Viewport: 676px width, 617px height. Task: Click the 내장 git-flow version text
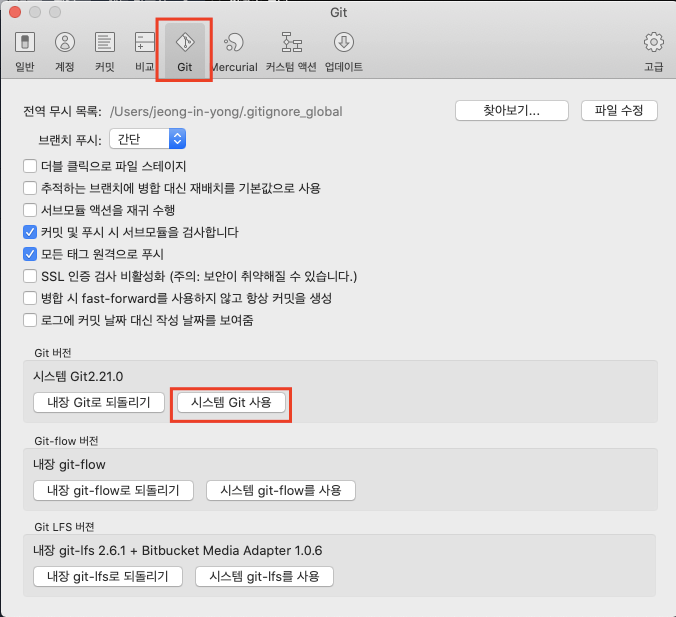pos(69,464)
